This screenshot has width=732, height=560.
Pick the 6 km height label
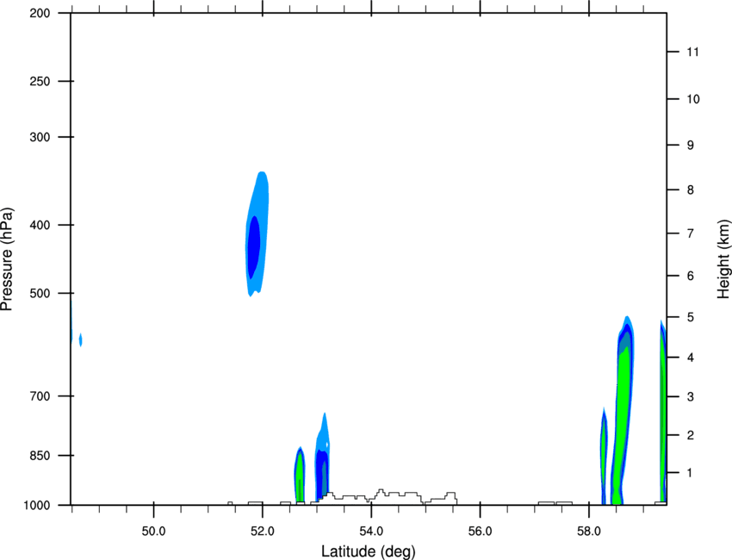point(691,276)
